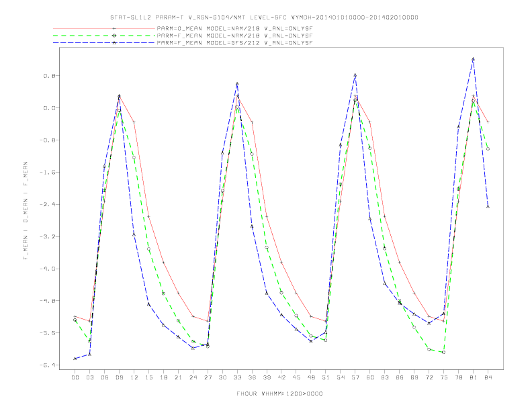Click x-axis hour label 24
The width and height of the screenshot is (532, 411).
coord(193,377)
